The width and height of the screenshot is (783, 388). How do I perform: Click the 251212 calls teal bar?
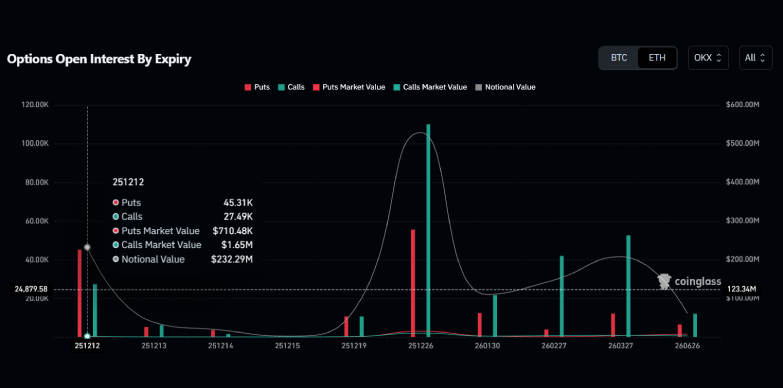95,310
